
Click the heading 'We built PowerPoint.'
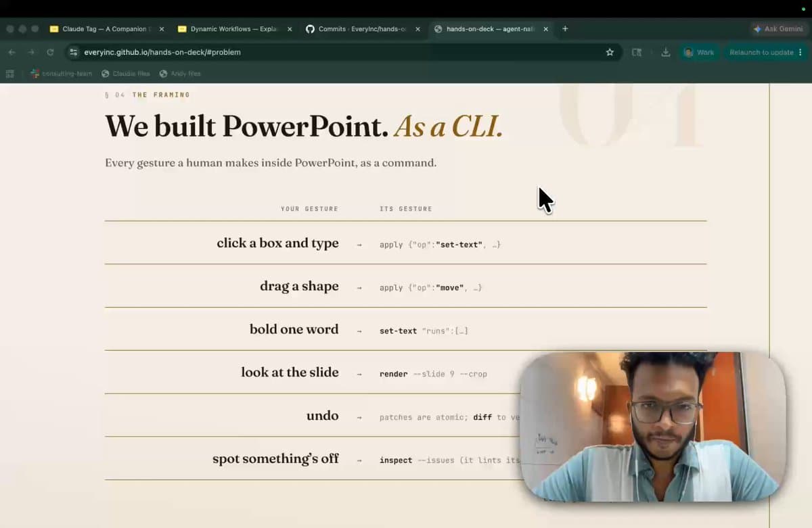coord(246,126)
